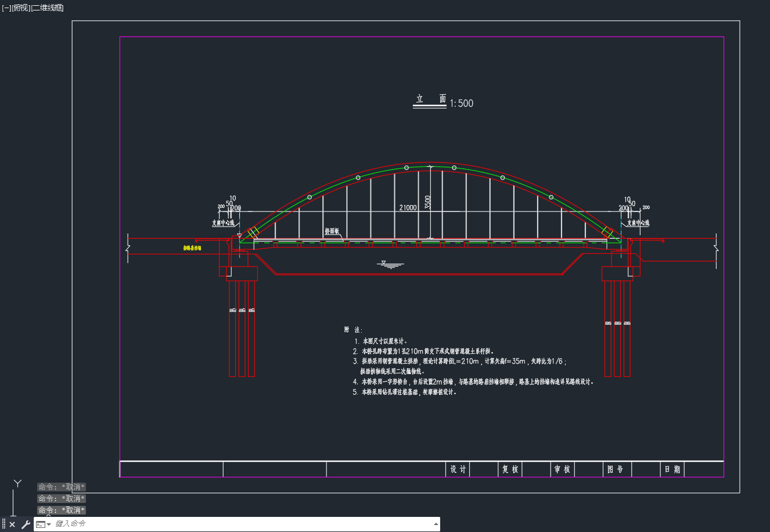Grab the command line drag grip handle
Viewport: 770px width, 532px height.
click(3, 524)
